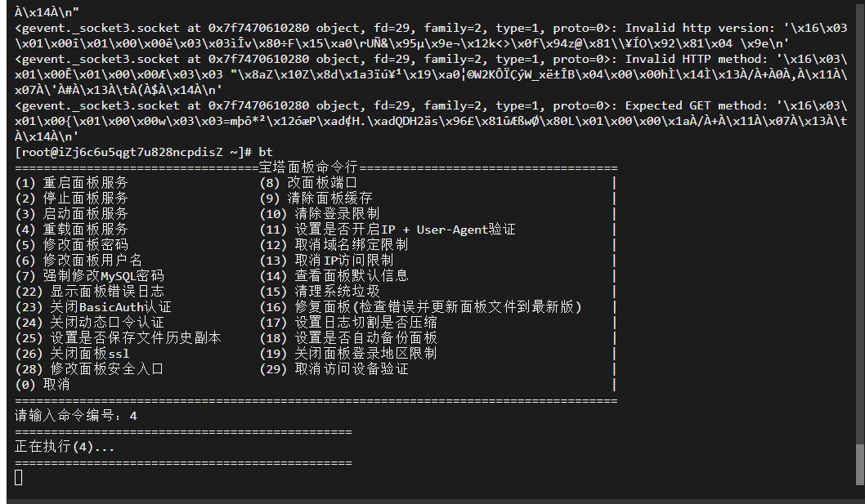
Task: Click menu option (29) 取消访问设备验证
Action: (334, 369)
